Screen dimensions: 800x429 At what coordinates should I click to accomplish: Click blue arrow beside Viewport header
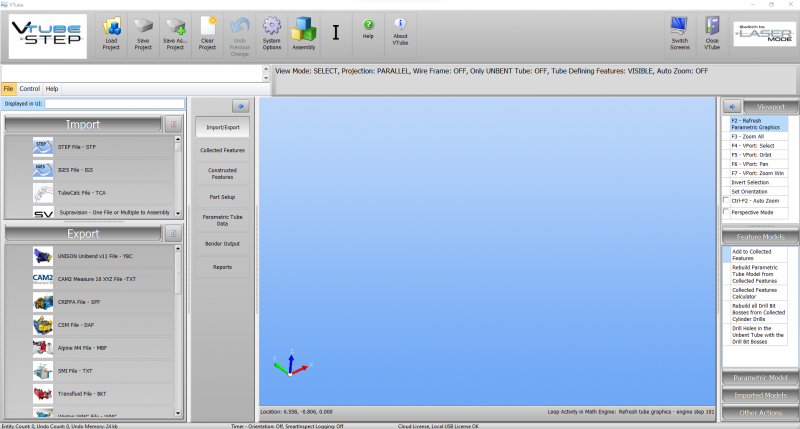click(x=732, y=107)
